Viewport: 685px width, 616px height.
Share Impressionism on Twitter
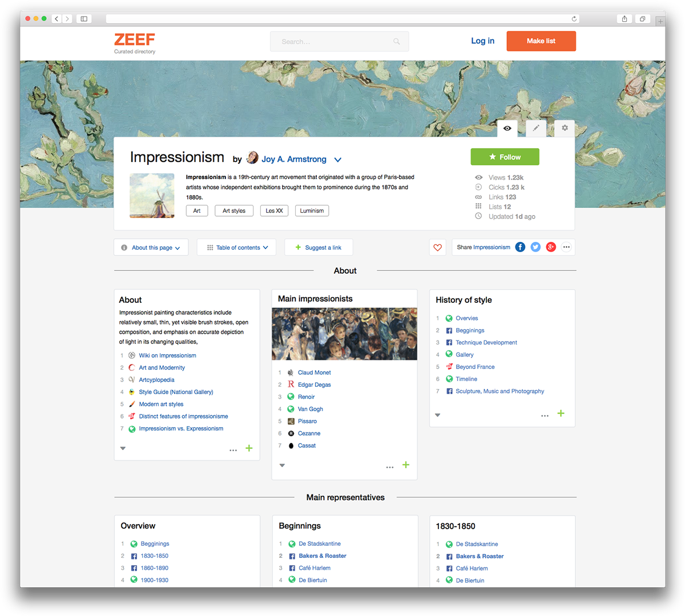coord(535,247)
